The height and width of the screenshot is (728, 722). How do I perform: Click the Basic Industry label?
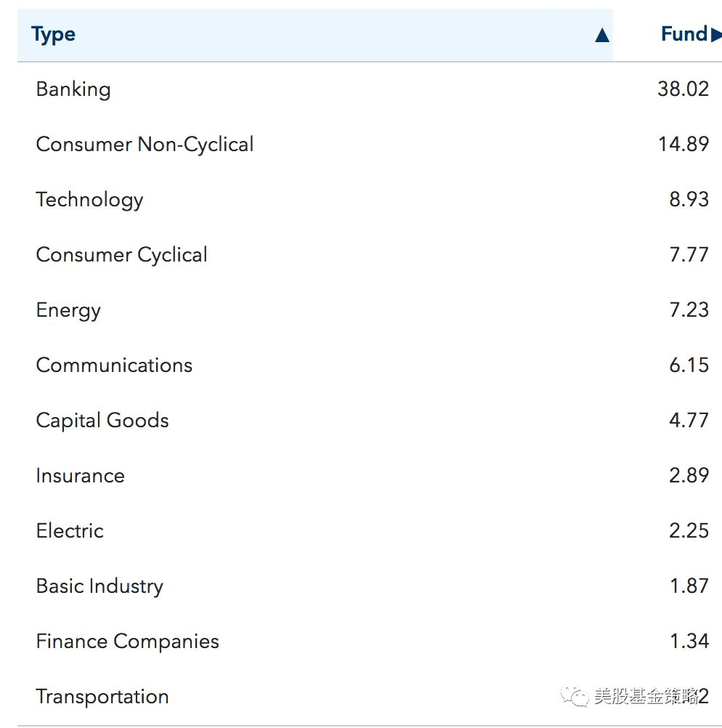point(100,586)
